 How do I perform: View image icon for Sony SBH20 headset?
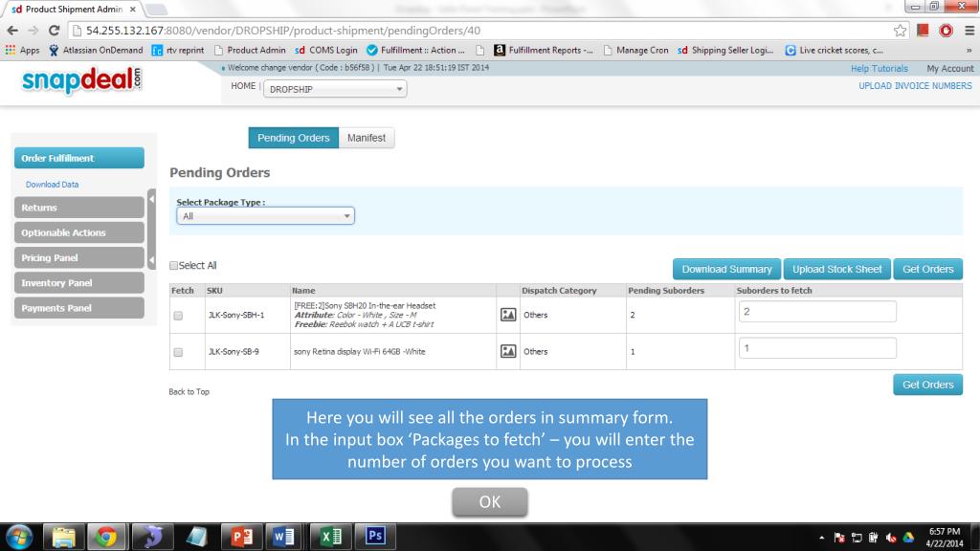pos(508,315)
